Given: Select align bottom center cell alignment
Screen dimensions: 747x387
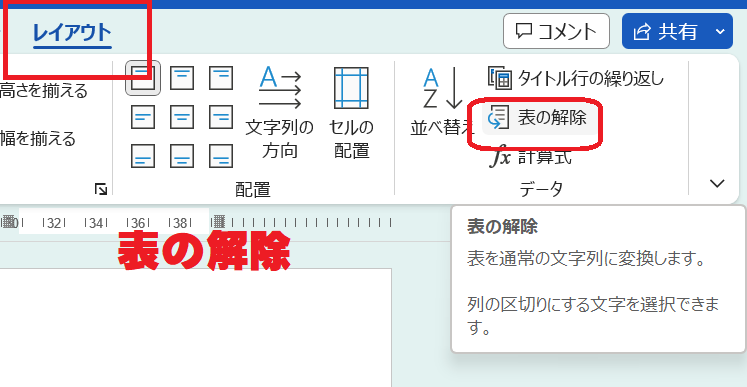Looking at the screenshot, I should (182, 156).
